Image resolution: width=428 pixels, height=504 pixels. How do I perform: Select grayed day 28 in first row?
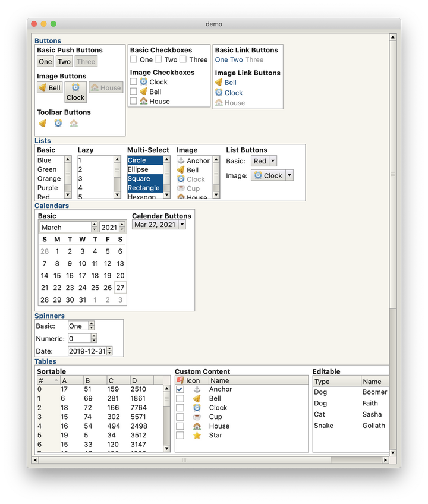pyautogui.click(x=45, y=251)
